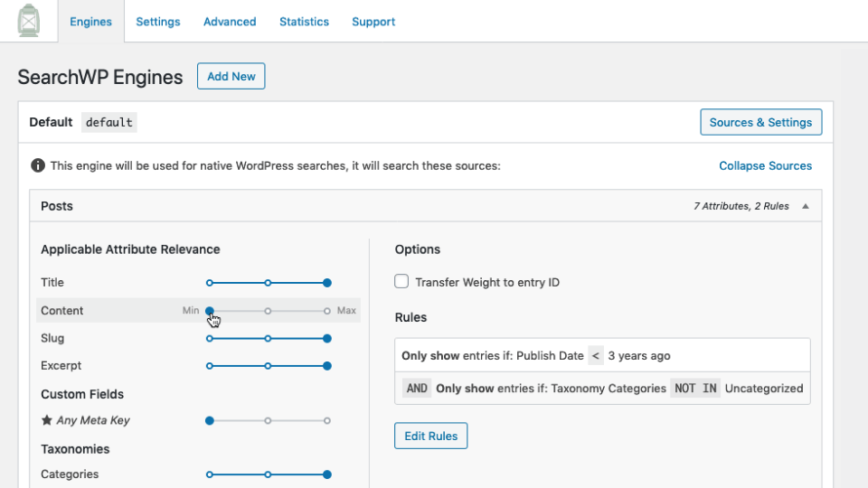This screenshot has width=868, height=488.
Task: Set Slug relevance slider to minimum point
Action: [x=209, y=339]
